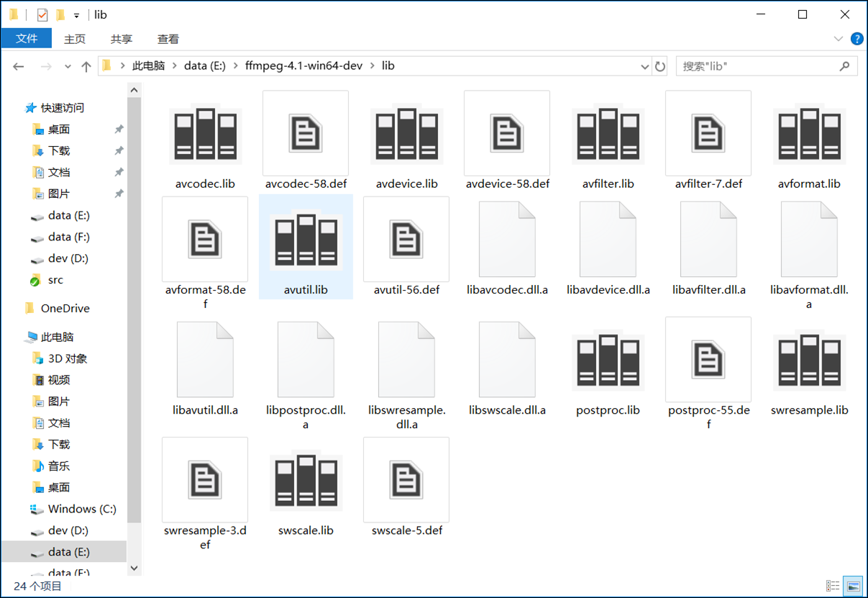The width and height of the screenshot is (868, 598).
Task: Select the avcodec-58.def file icon
Action: click(x=306, y=133)
